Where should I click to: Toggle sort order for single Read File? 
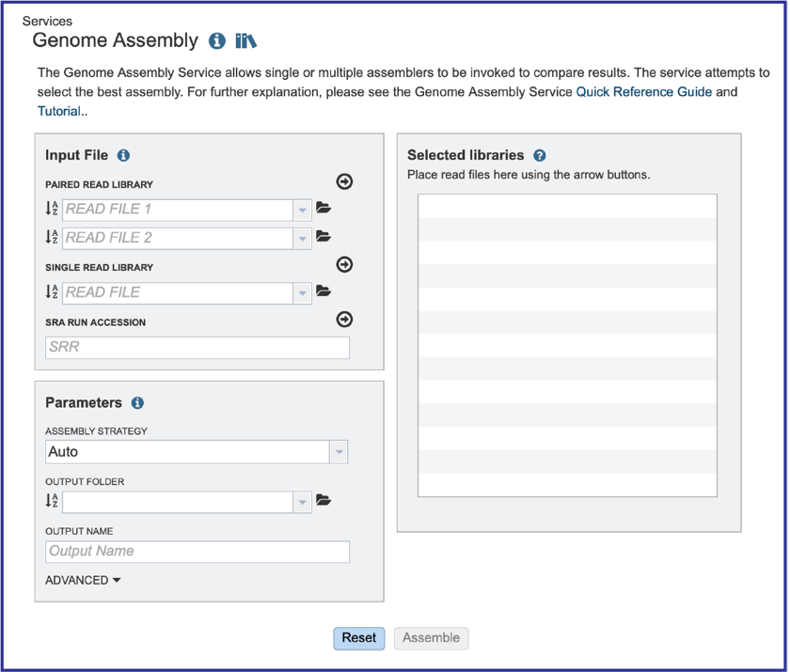52,291
